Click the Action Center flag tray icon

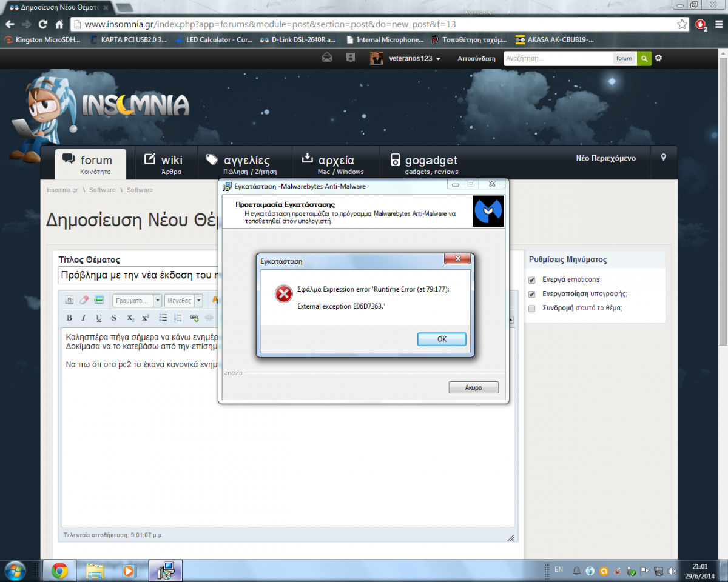click(x=645, y=571)
